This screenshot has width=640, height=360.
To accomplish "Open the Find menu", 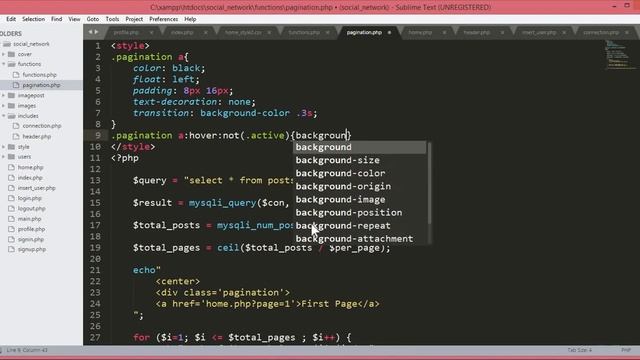I will tap(56, 19).
